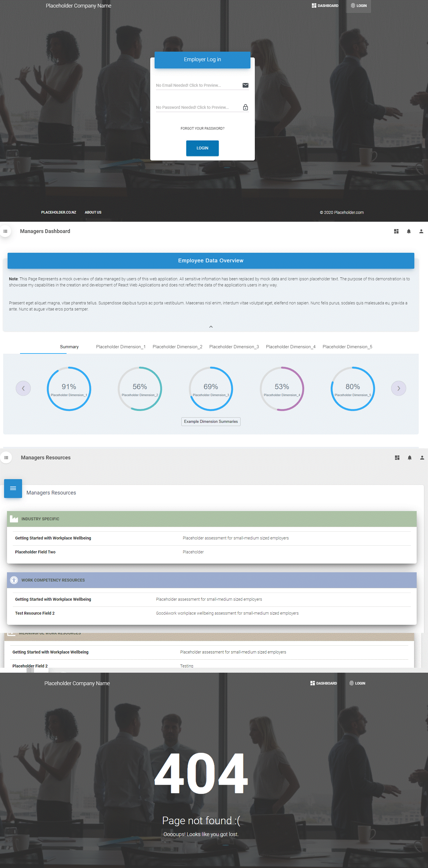Click the Forgot Your Password link

(x=202, y=128)
